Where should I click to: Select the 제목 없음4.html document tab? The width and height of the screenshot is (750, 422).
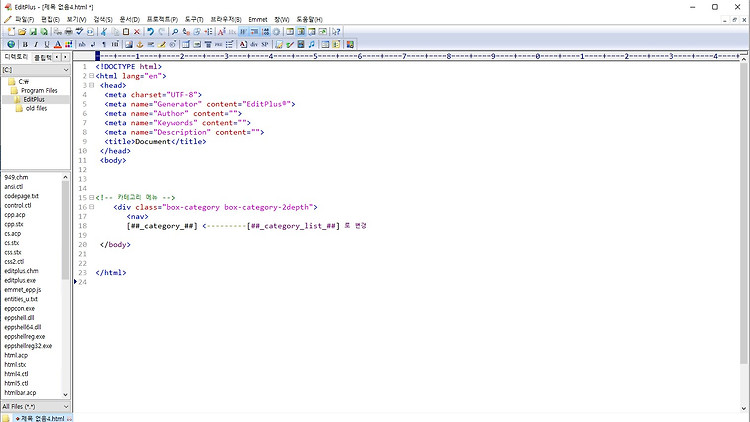[43, 418]
